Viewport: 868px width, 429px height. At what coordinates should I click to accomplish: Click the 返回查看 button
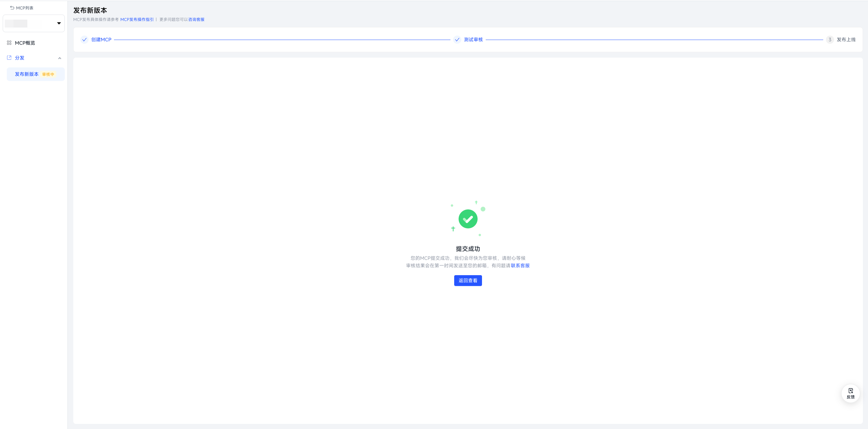pos(468,281)
